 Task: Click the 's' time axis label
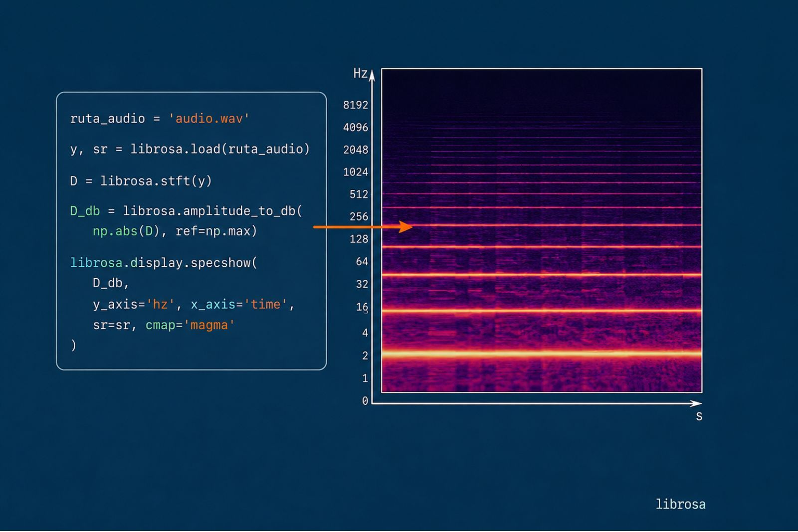[699, 417]
